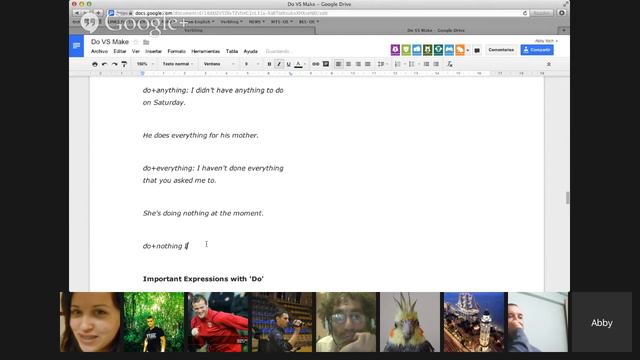Click the Google Docs home icon

(76, 46)
